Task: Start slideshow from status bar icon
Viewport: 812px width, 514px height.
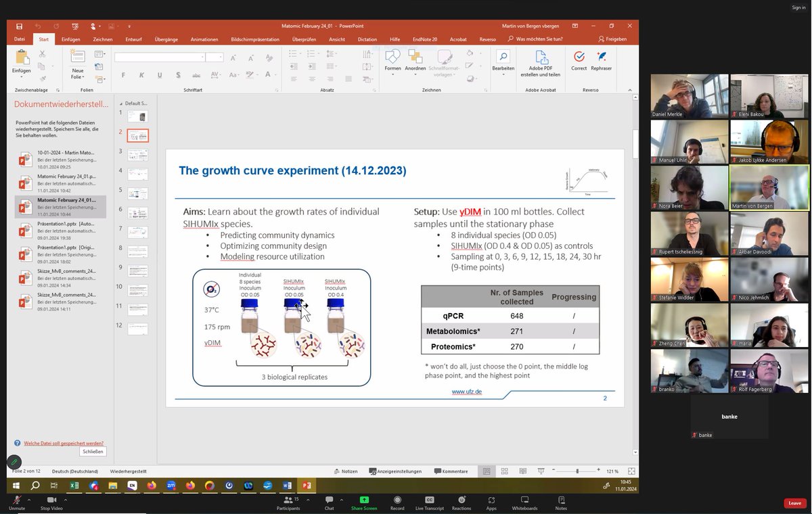Action: [x=541, y=471]
